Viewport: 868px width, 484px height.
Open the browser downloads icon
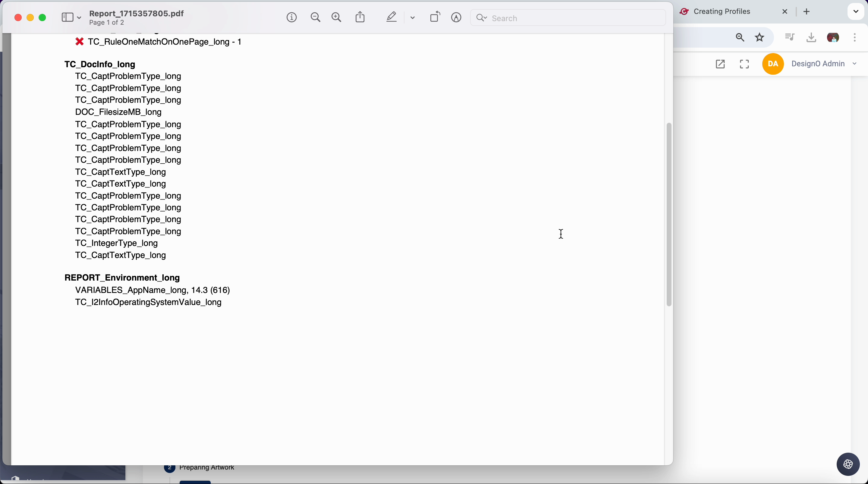(811, 37)
